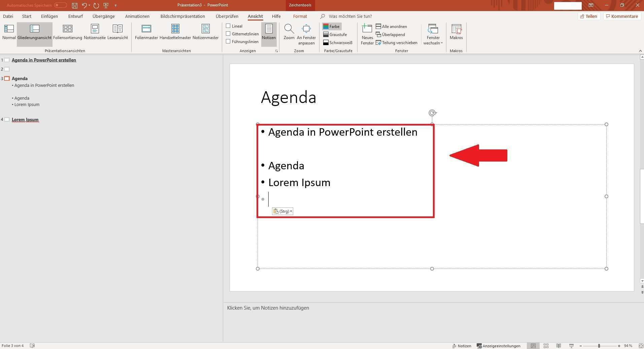The height and width of the screenshot is (349, 644).
Task: Enable the Gitternetzlinien checkbox
Action: coord(228,34)
